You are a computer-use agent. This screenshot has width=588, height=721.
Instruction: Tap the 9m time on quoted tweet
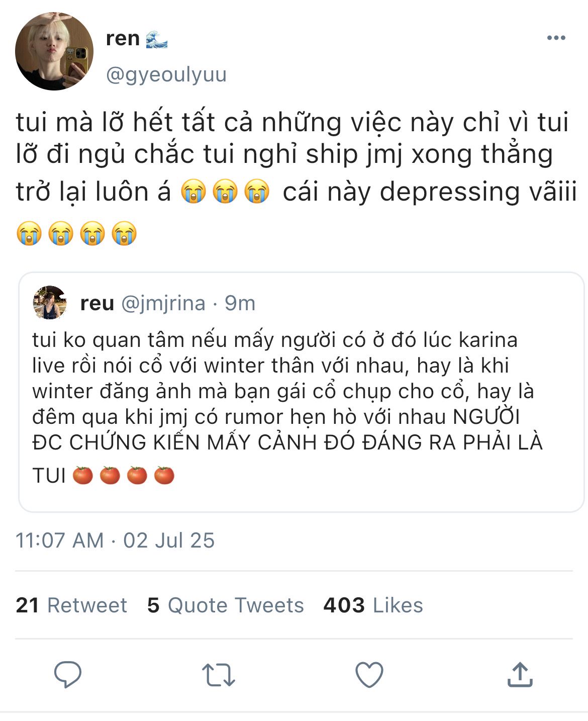tap(240, 303)
